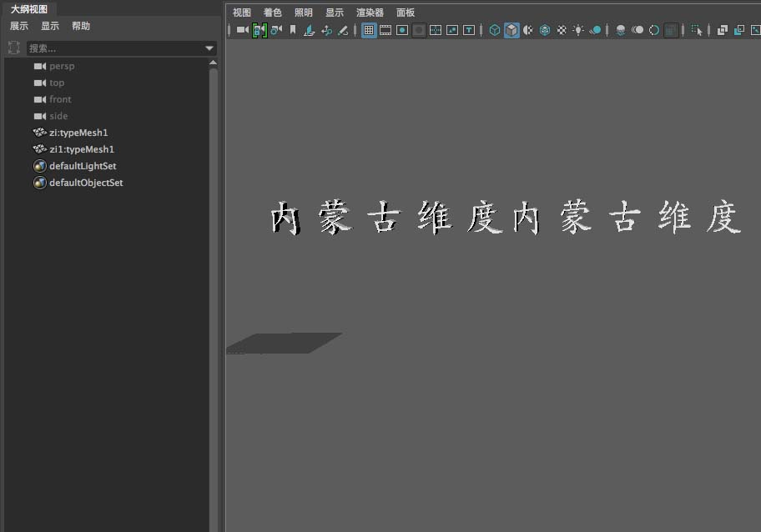This screenshot has height=532, width=761.
Task: Toggle the Lock Camera icon
Action: point(260,30)
